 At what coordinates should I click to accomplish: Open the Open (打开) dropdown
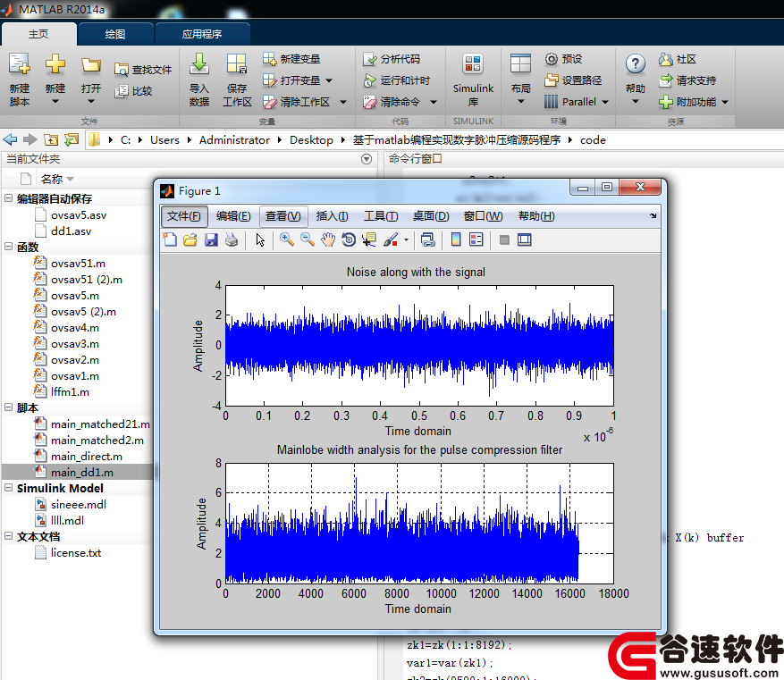(x=91, y=102)
